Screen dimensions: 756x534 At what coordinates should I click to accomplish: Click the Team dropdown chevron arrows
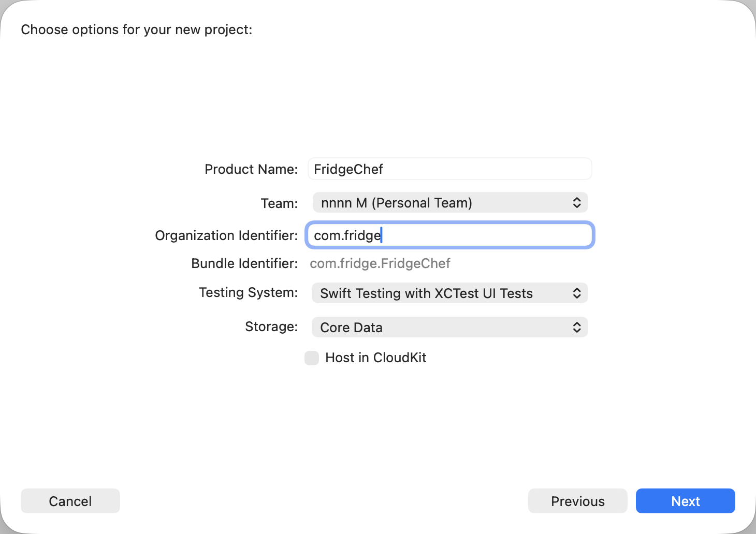(x=576, y=203)
